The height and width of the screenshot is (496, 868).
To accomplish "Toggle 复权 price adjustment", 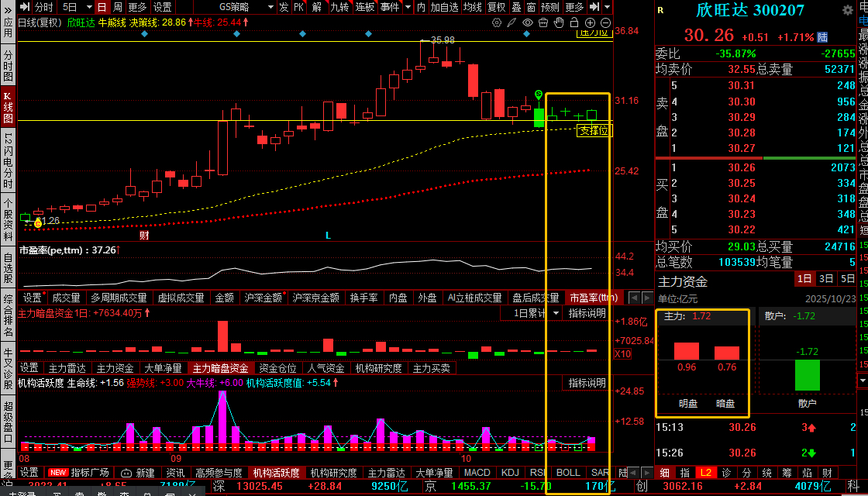I will 497,7.
